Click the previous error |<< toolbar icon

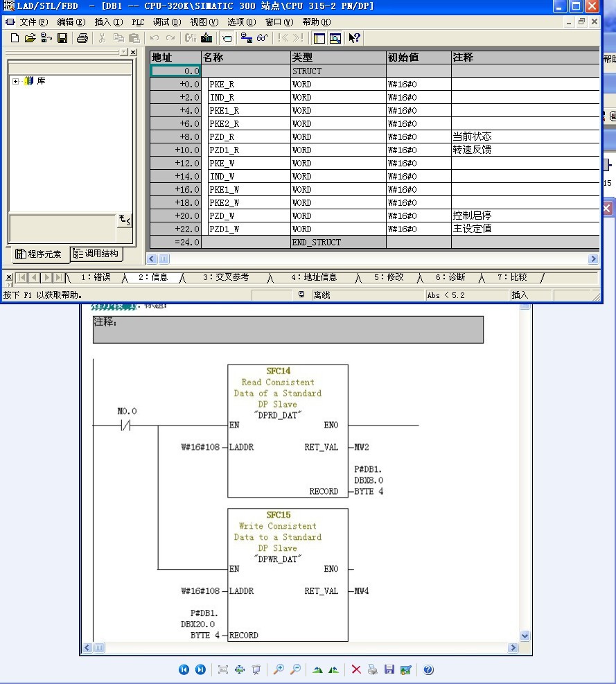click(283, 38)
